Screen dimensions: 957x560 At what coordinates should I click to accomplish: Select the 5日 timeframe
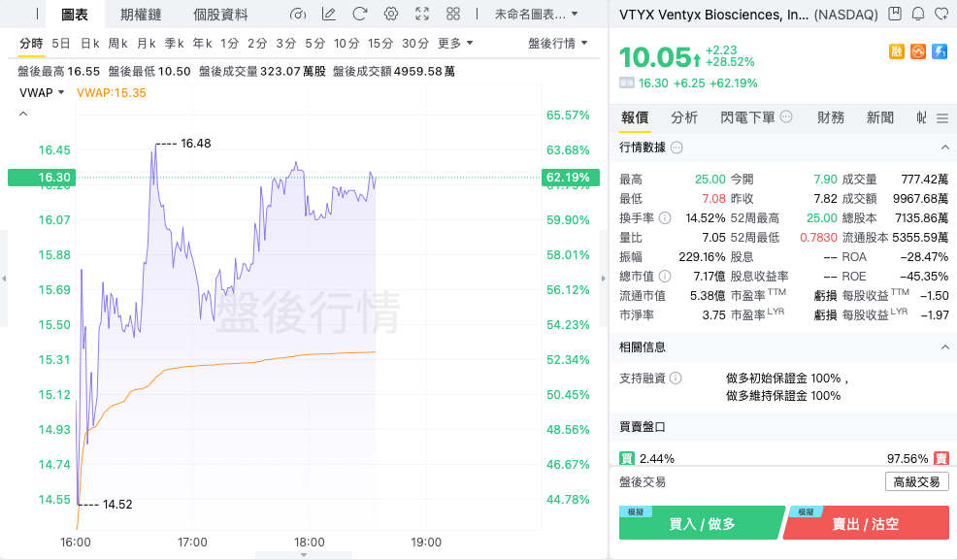point(61,44)
